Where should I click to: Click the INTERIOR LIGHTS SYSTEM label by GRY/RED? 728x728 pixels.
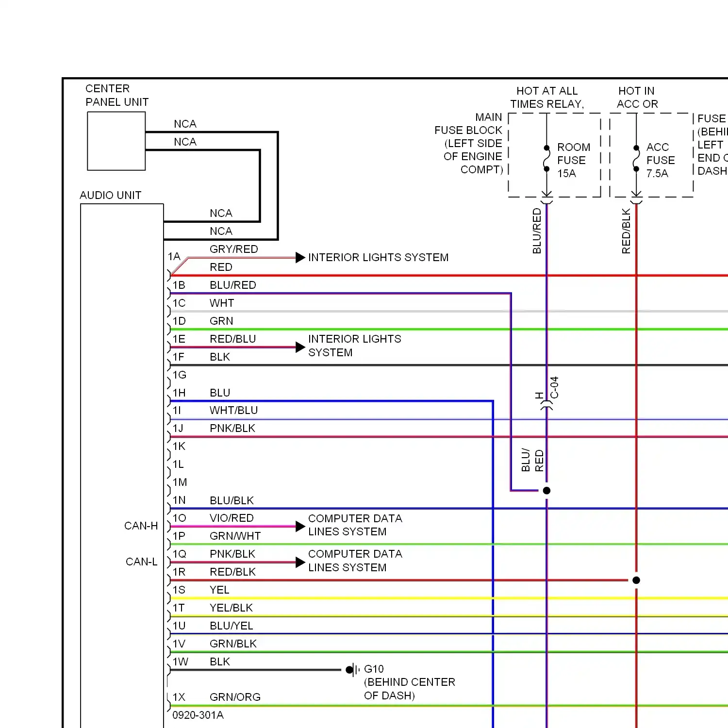[x=379, y=257]
